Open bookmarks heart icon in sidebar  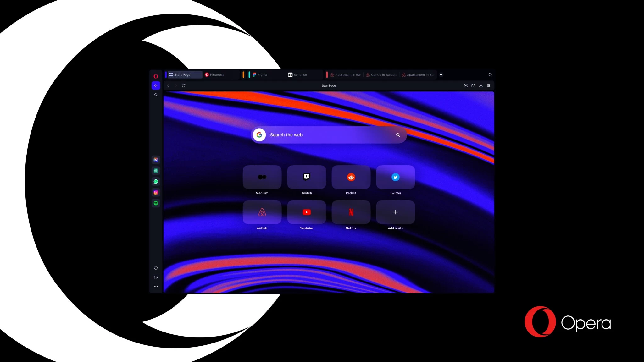pyautogui.click(x=156, y=268)
